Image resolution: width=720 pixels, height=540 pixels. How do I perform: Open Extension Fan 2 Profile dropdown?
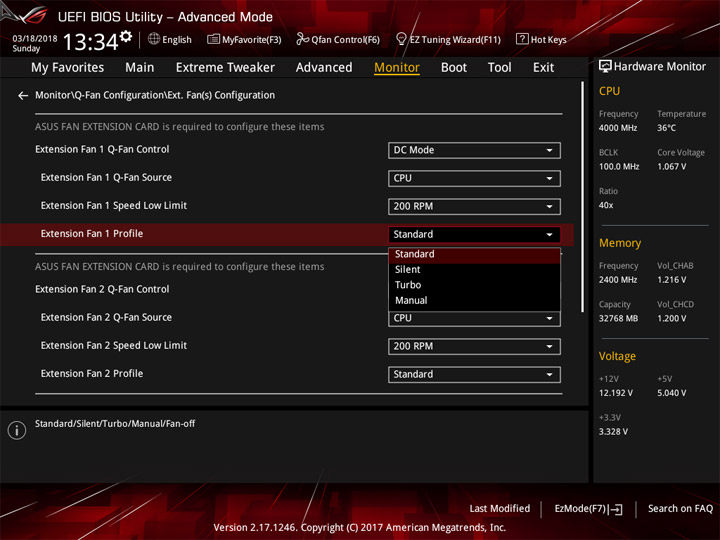coord(474,374)
